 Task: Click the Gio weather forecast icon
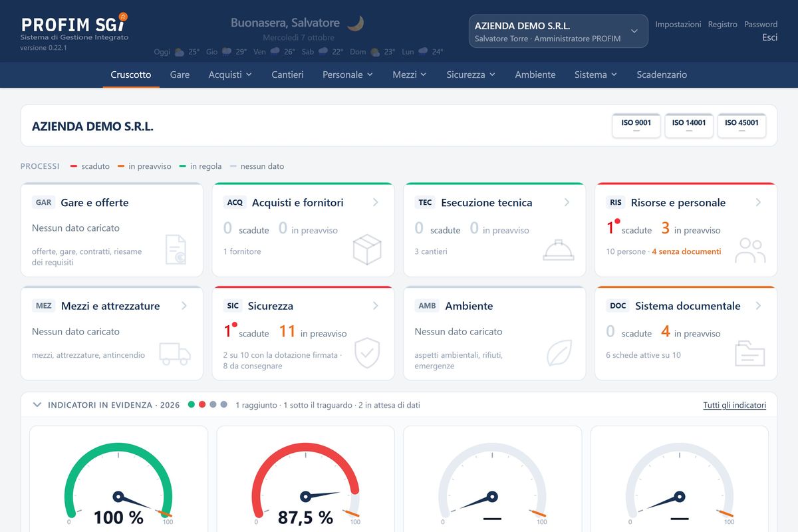point(227,51)
